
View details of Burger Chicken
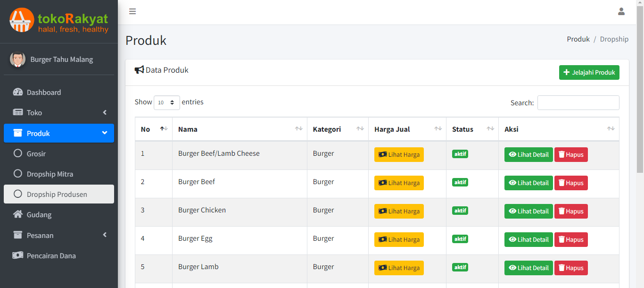pyautogui.click(x=528, y=211)
